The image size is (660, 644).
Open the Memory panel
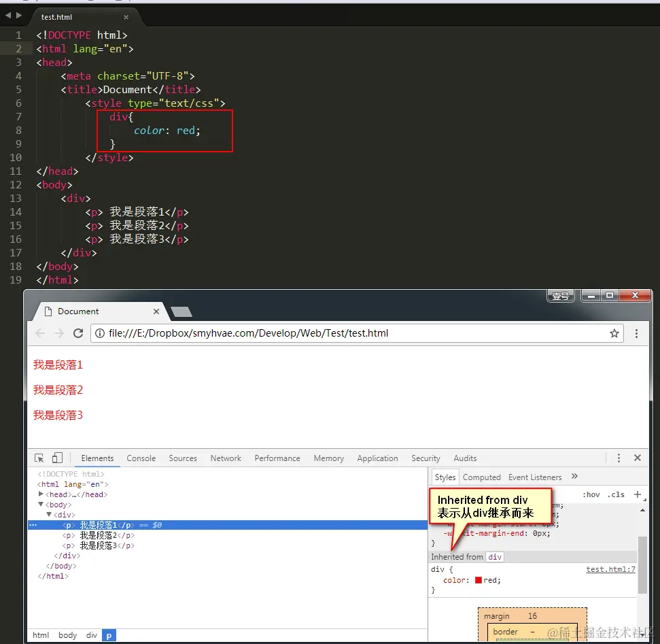(x=328, y=458)
